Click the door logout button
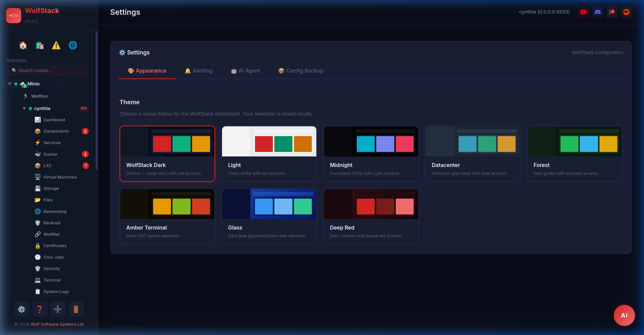Image resolution: width=644 pixels, height=335 pixels. pos(76,309)
